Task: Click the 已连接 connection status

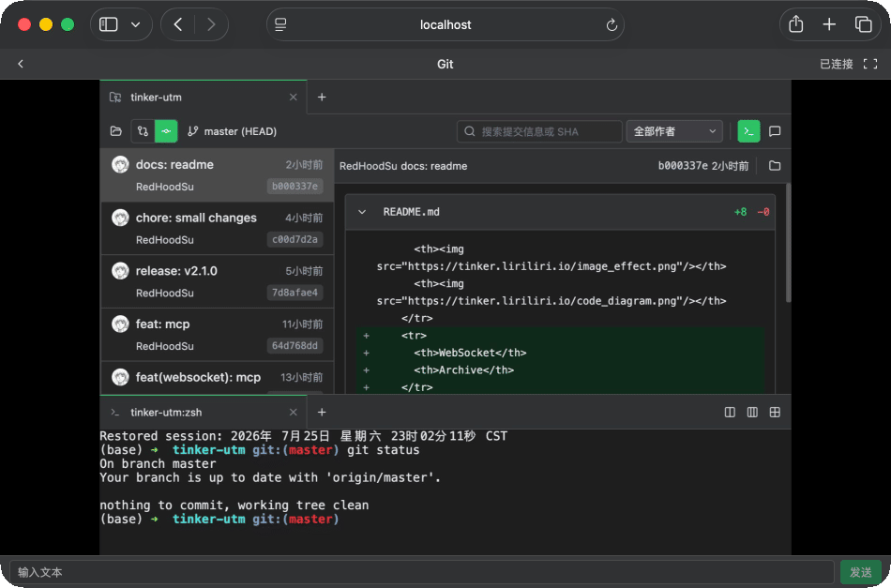Action: click(836, 64)
